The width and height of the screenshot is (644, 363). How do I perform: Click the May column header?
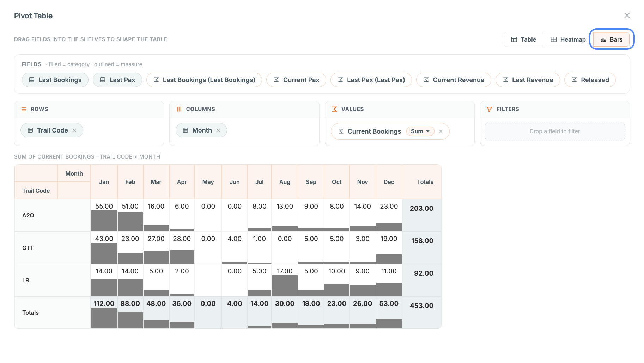(208, 182)
